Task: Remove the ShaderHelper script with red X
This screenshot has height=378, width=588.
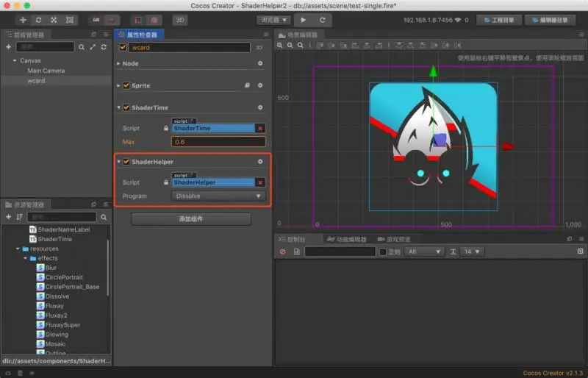Action: [260, 182]
